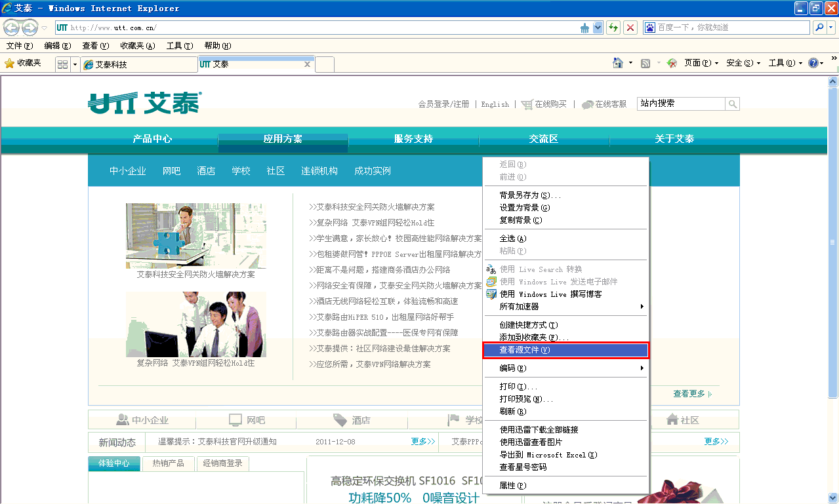
Task: Choose 刷新(R) in context menu
Action: coord(565,412)
